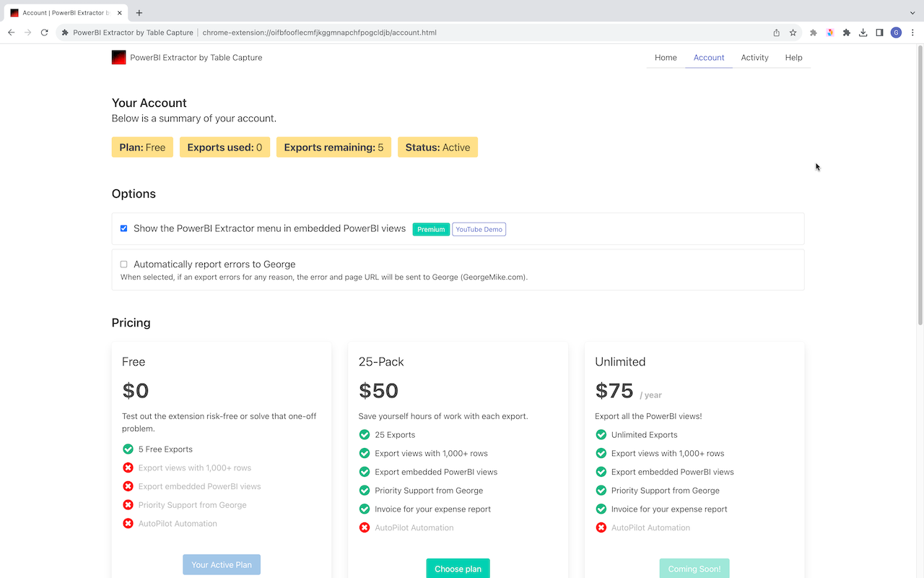
Task: Click check beside Unlimited Priority Support
Action: click(x=601, y=490)
